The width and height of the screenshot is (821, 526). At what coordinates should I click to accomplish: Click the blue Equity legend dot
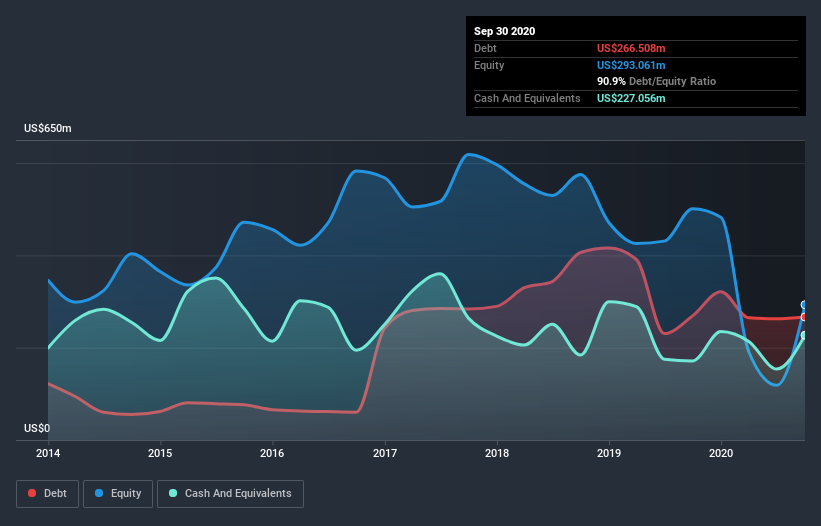coord(99,493)
